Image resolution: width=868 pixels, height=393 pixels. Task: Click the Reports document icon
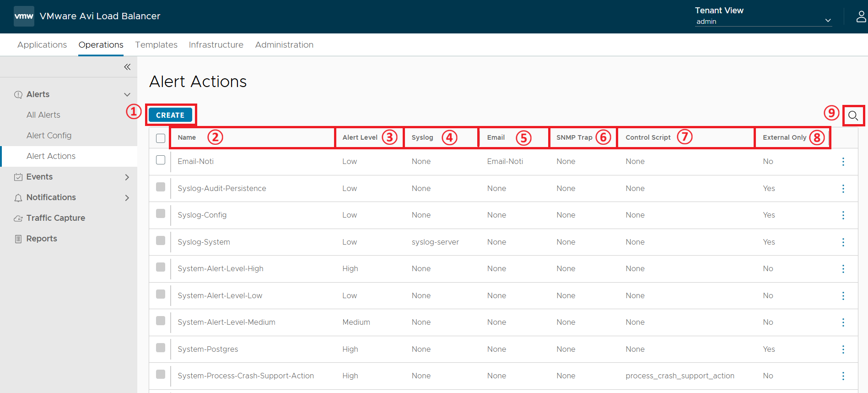[18, 239]
